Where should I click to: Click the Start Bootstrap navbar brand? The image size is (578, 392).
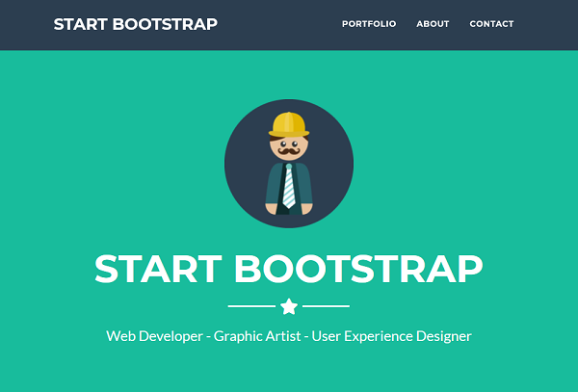(x=135, y=24)
